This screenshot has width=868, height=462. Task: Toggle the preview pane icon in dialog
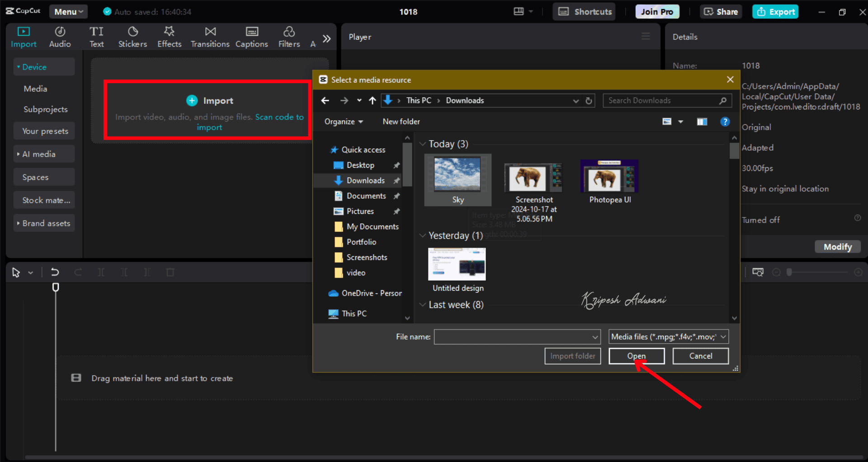coord(702,122)
